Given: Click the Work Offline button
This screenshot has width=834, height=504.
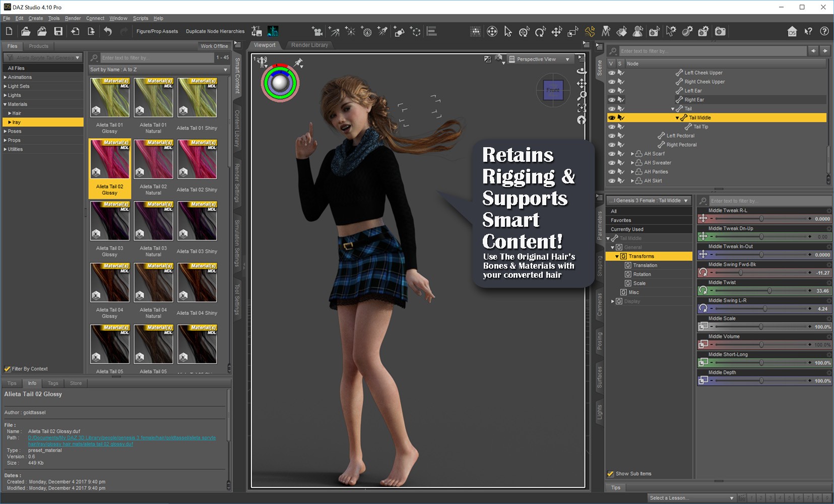Looking at the screenshot, I should [214, 46].
